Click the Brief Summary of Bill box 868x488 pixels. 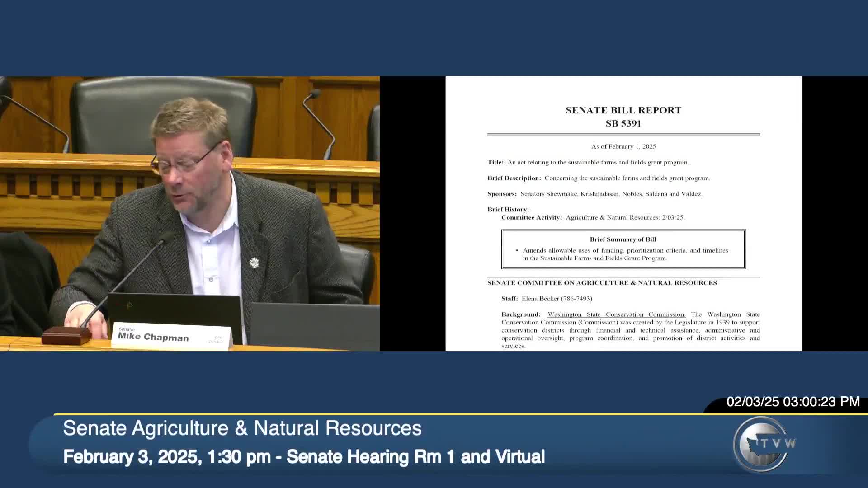(623, 249)
